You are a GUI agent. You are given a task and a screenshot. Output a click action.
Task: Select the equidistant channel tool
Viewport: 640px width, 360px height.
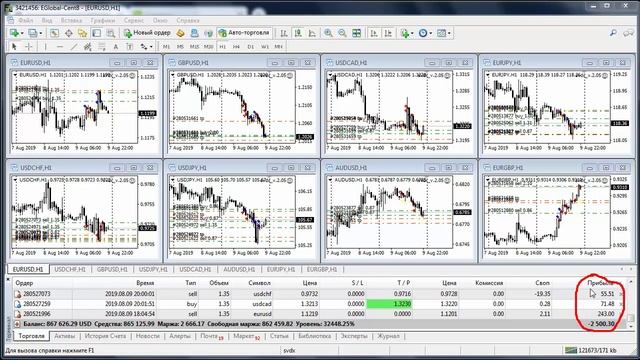pyautogui.click(x=87, y=47)
